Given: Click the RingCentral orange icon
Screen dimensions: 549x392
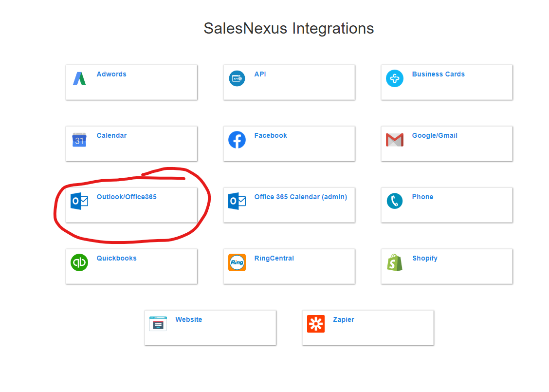Looking at the screenshot, I should [x=237, y=262].
